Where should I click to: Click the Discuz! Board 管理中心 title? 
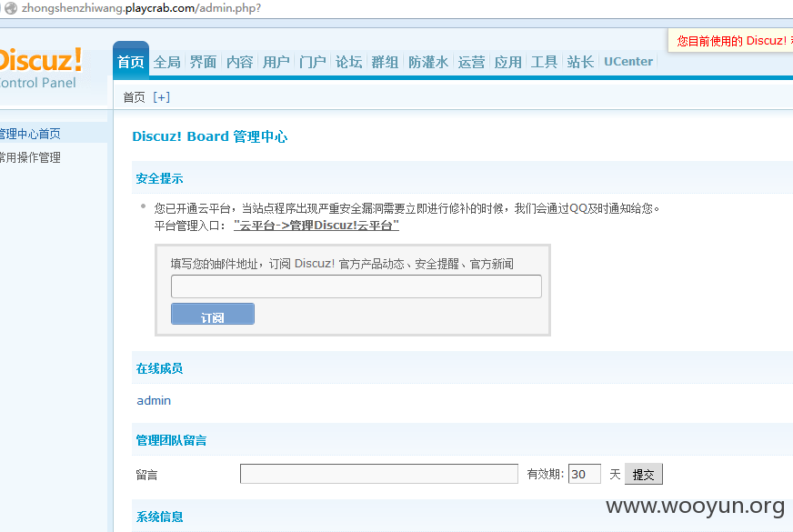(x=210, y=136)
